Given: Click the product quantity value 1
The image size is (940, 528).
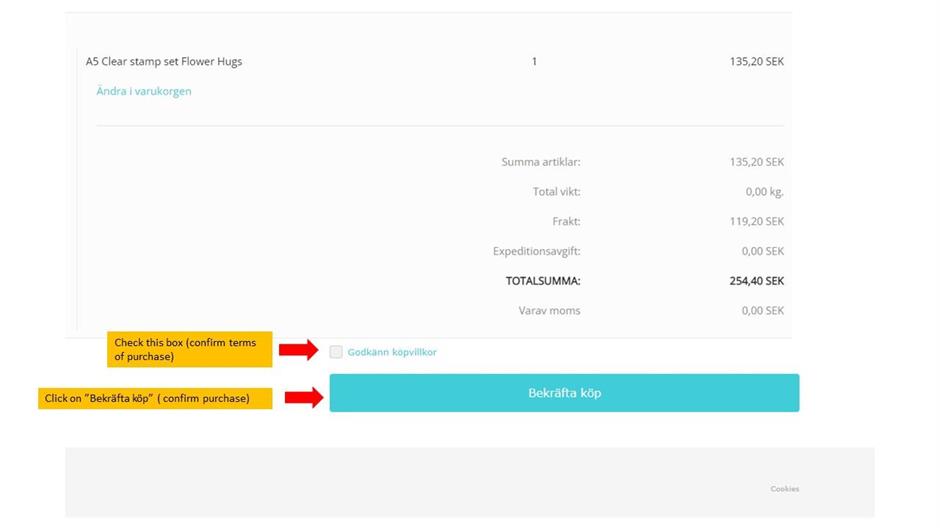Looking at the screenshot, I should pyautogui.click(x=534, y=61).
